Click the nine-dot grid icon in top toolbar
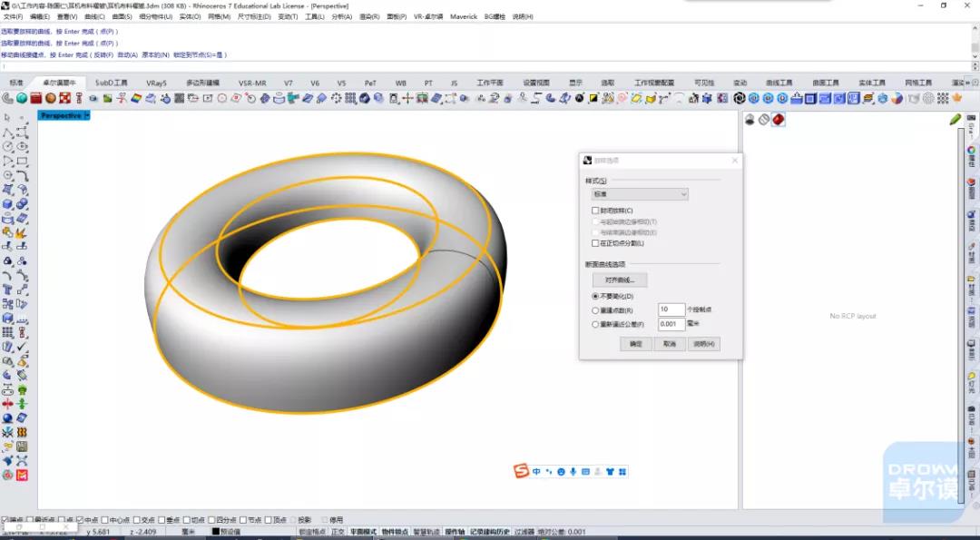The height and width of the screenshot is (540, 980). pos(943,98)
